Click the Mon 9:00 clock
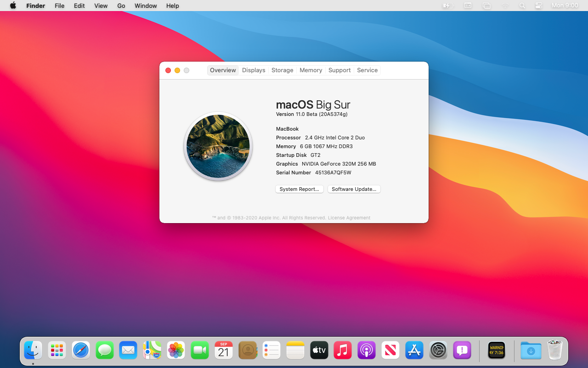This screenshot has height=368, width=588. click(x=565, y=6)
